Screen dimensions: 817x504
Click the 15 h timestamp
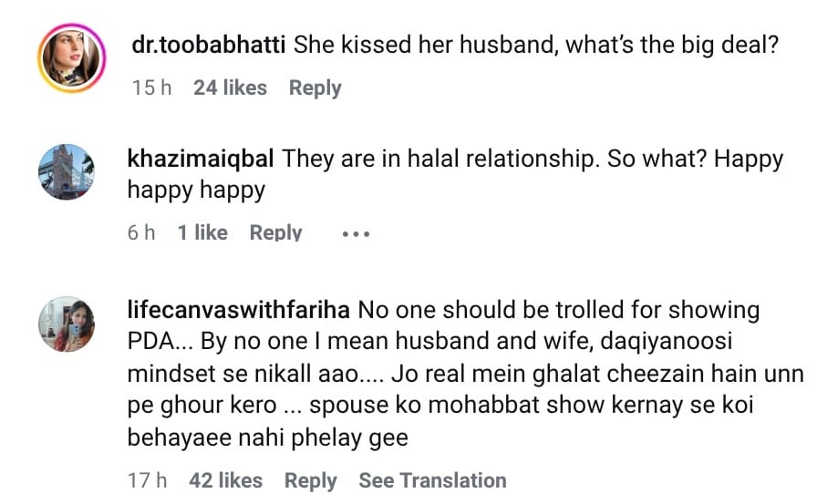151,88
